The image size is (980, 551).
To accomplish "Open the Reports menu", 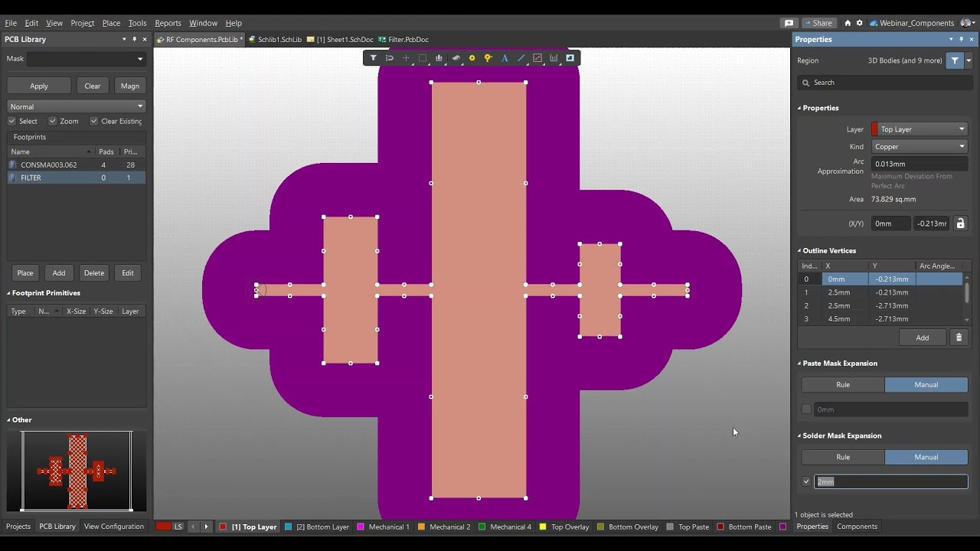I will 168,23.
